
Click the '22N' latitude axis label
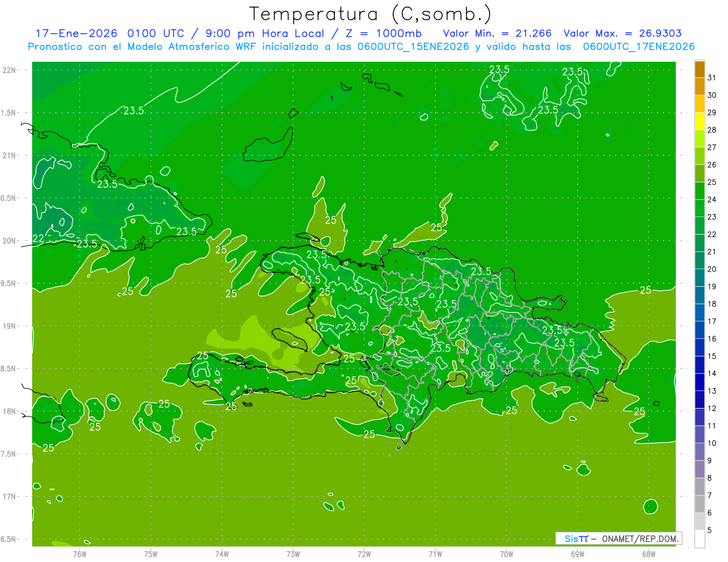[x=10, y=70]
